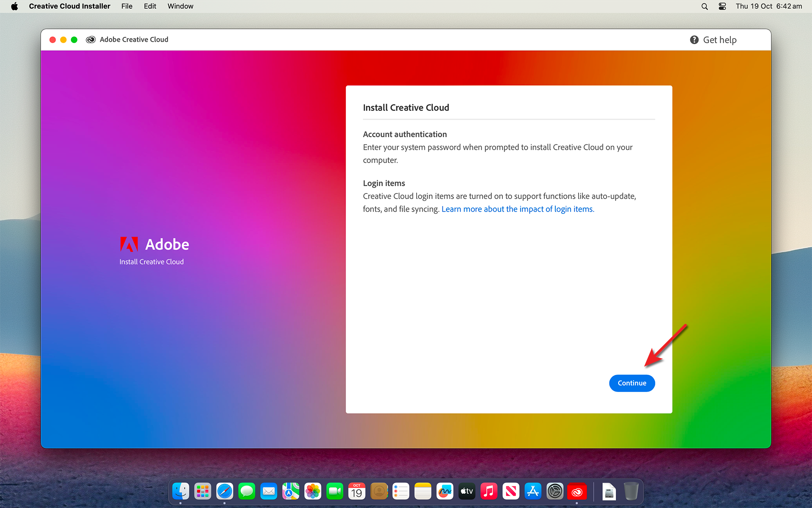Screen dimensions: 812x508
Task: Click the Creative Cloud logo in title bar
Action: coord(91,40)
